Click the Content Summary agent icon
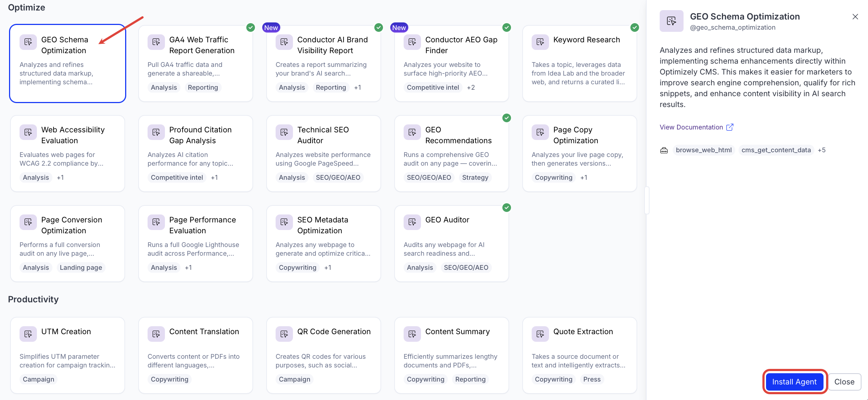 point(412,334)
